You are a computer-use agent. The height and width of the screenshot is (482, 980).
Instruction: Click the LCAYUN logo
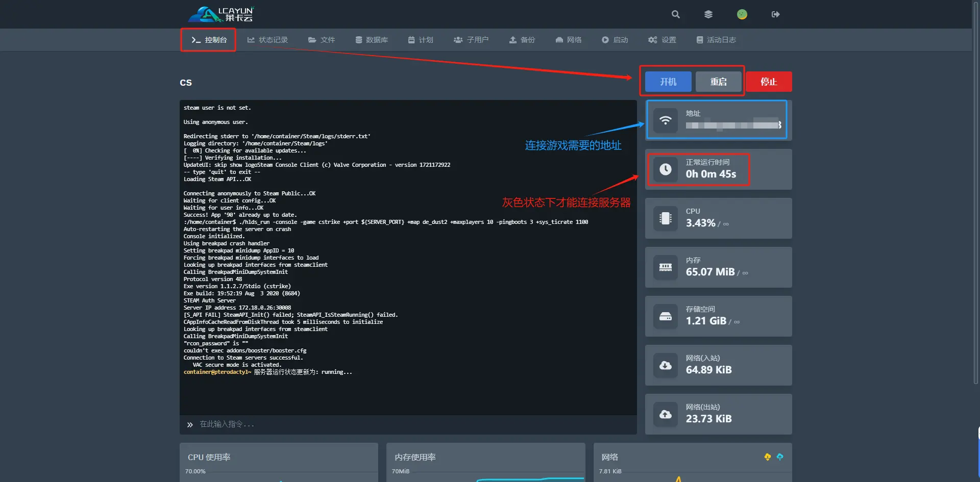tap(221, 14)
